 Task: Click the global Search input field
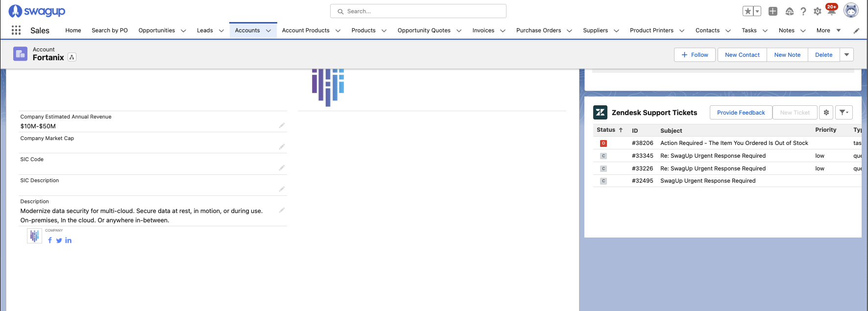tap(418, 11)
